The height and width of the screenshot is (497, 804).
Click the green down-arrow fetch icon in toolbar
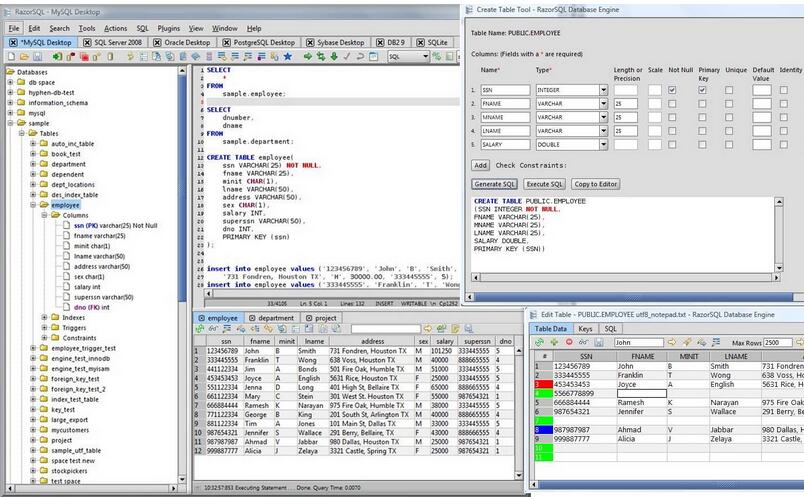(334, 56)
